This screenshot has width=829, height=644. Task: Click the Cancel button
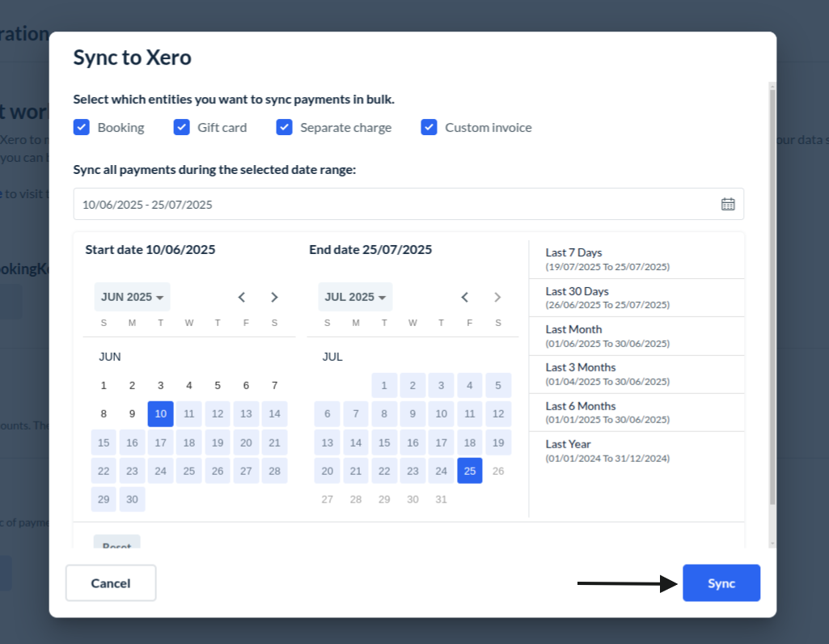click(x=111, y=583)
